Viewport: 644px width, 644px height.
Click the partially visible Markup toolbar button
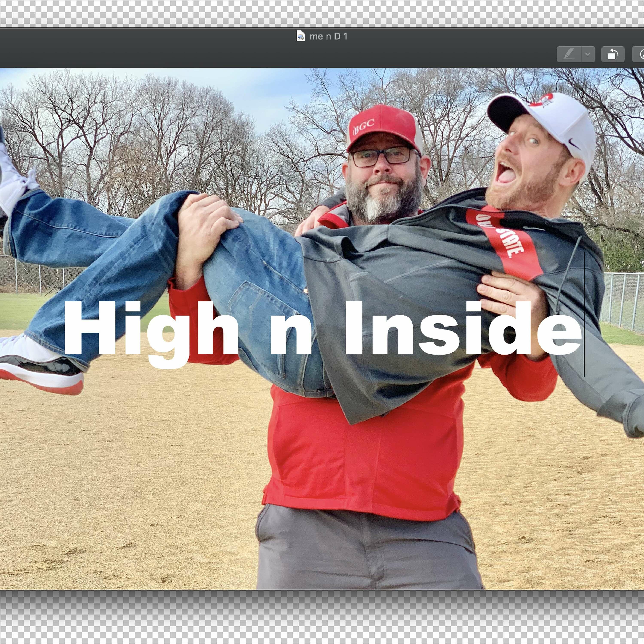click(x=639, y=54)
